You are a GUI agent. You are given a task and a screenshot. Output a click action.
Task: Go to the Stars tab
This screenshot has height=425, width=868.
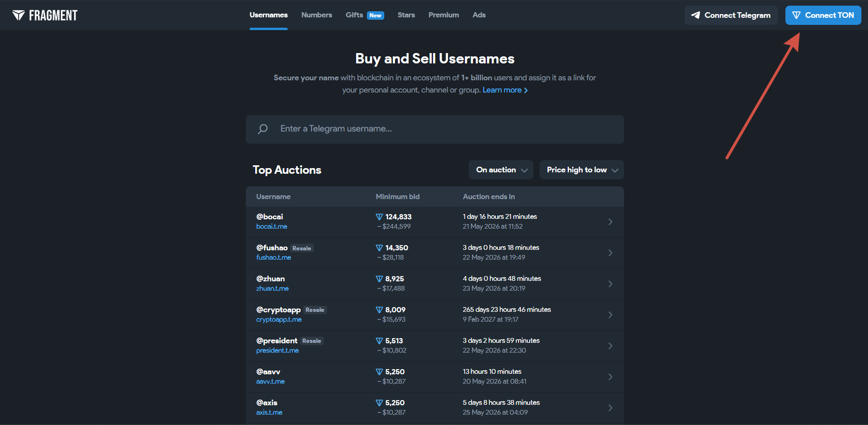tap(406, 15)
